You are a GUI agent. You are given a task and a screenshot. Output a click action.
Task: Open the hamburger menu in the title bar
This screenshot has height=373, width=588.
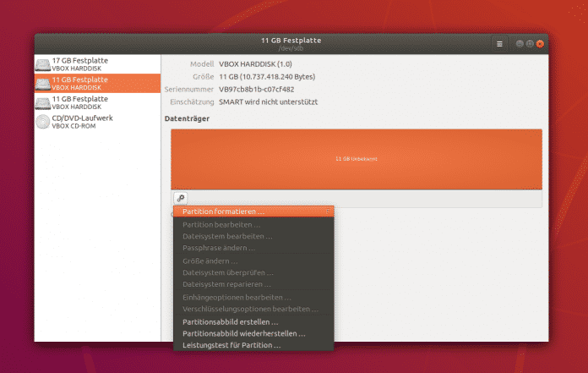tap(499, 43)
